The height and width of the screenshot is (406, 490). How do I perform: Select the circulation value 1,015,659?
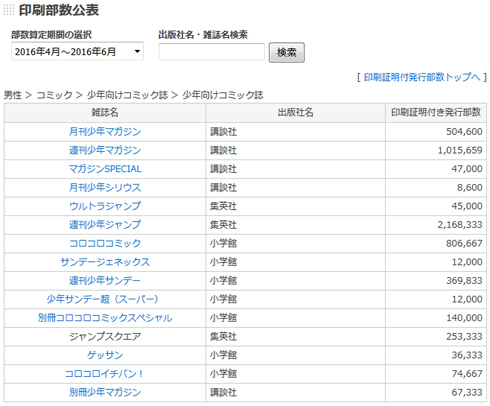[x=460, y=150]
